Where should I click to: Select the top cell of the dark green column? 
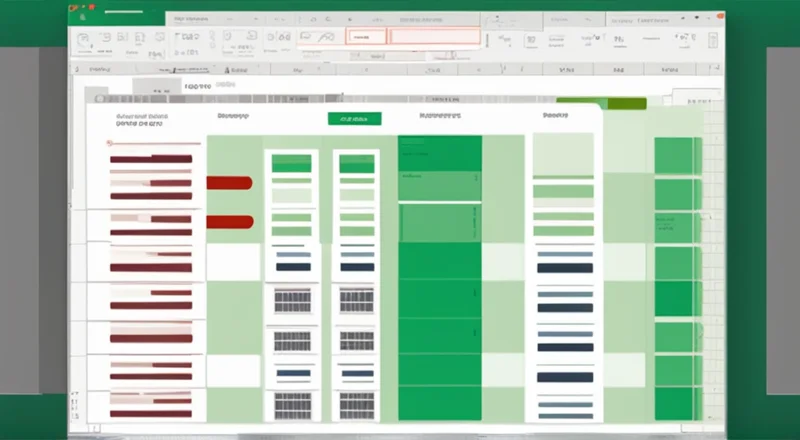click(x=439, y=155)
